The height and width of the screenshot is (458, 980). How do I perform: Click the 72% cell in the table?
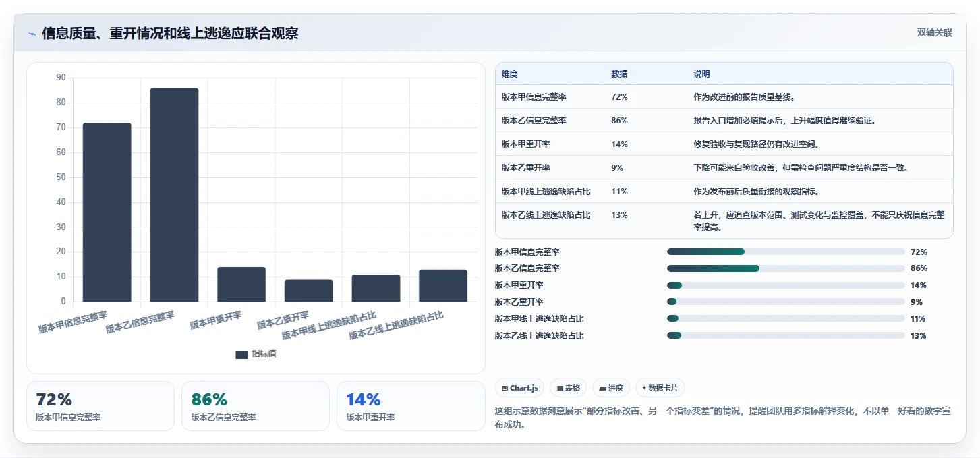pyautogui.click(x=619, y=97)
